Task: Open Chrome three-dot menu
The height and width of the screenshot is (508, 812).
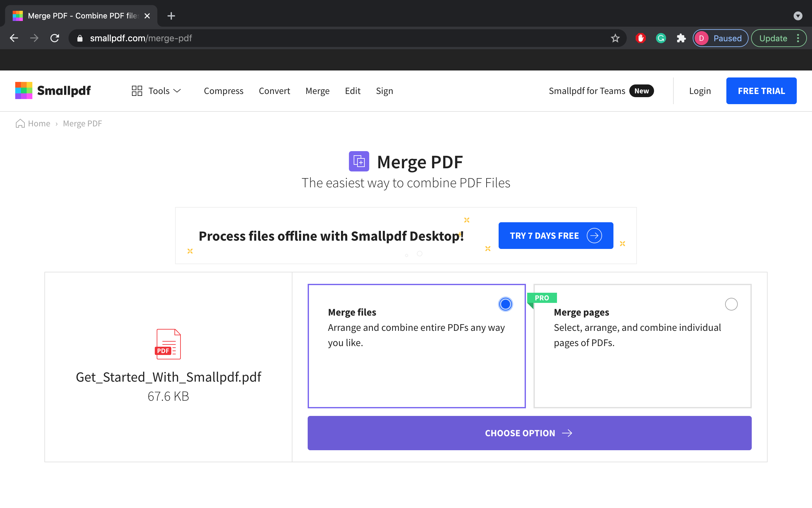Action: [x=798, y=38]
